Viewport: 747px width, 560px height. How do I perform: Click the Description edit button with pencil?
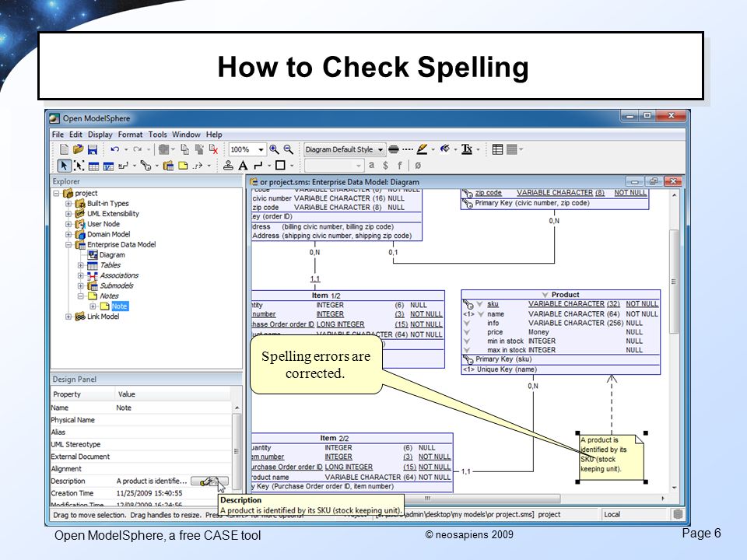(x=209, y=481)
